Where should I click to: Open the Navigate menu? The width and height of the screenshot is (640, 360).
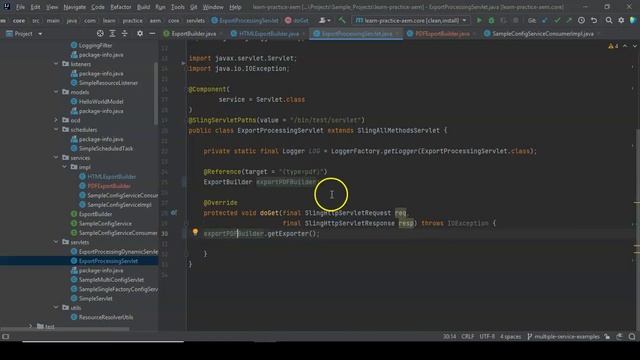pyautogui.click(x=75, y=7)
